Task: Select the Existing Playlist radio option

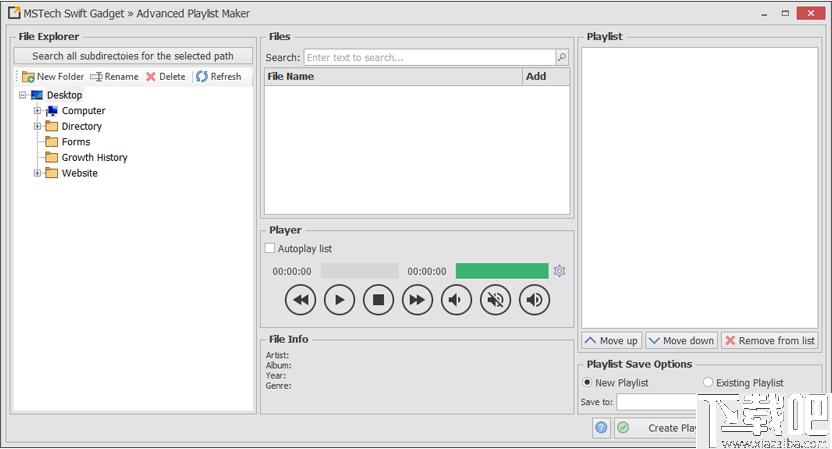Action: (707, 382)
